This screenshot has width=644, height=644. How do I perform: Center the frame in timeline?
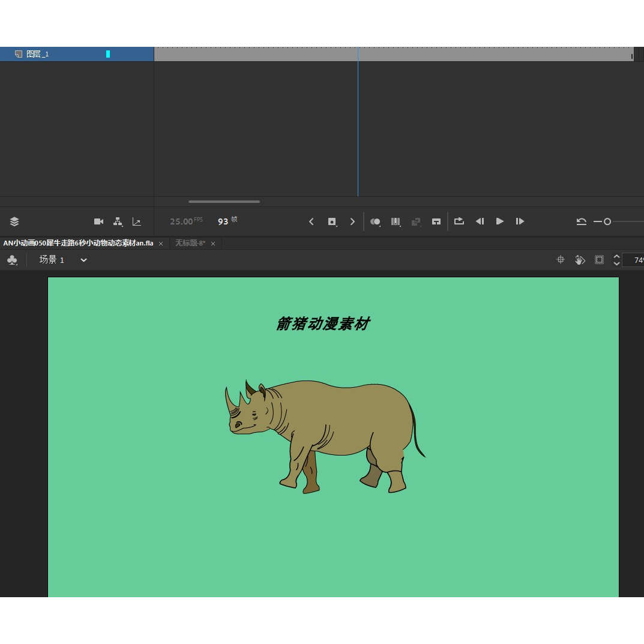[436, 222]
